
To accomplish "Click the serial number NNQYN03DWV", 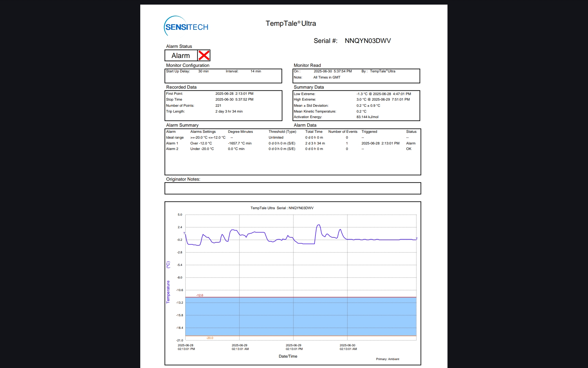I will point(367,41).
